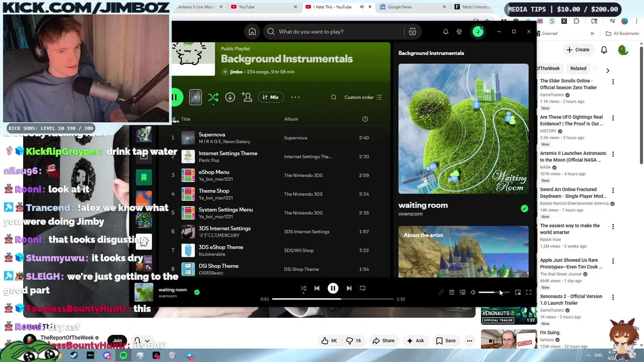Invite collaborators to the playlist
This screenshot has height=362, width=644.
coord(247,97)
